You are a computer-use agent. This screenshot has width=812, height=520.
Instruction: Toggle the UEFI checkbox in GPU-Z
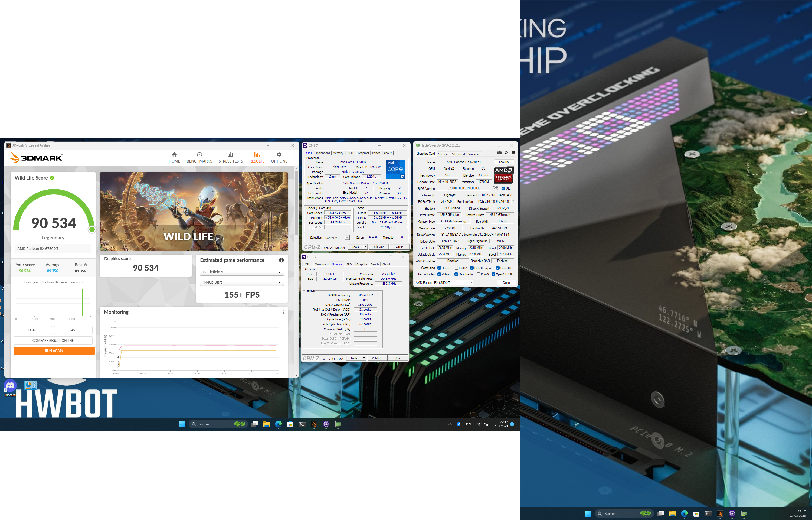pyautogui.click(x=503, y=188)
